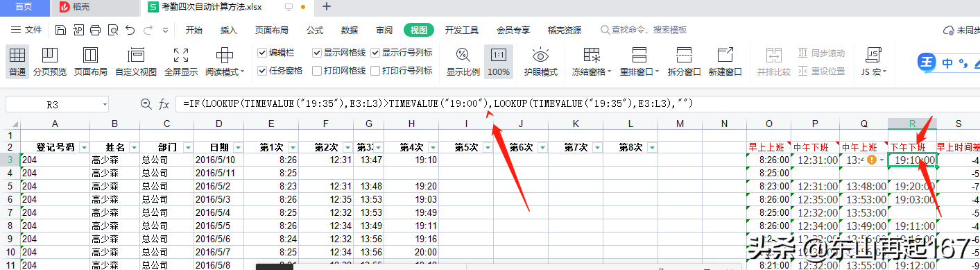
Task: Open the 会员专享 ribbon tab
Action: pos(513,30)
